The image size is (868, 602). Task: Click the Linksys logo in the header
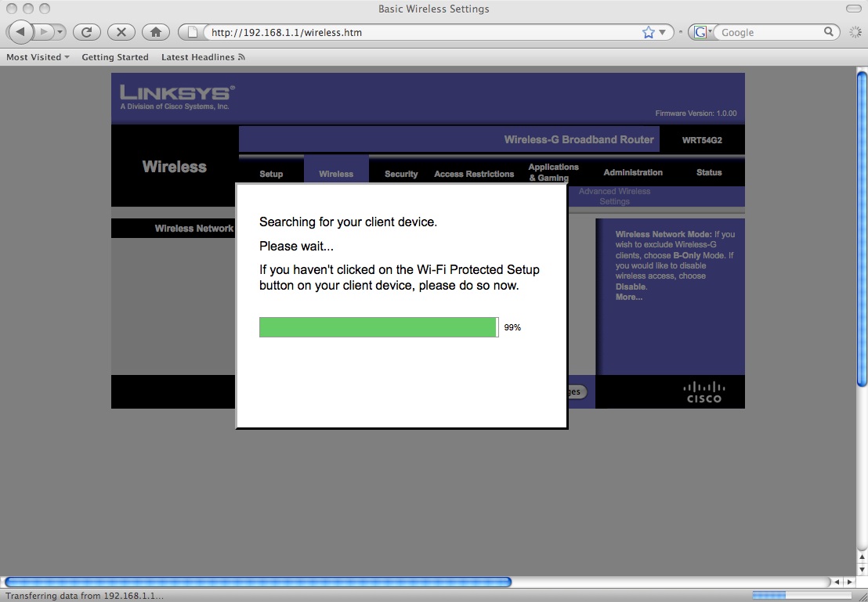click(177, 97)
